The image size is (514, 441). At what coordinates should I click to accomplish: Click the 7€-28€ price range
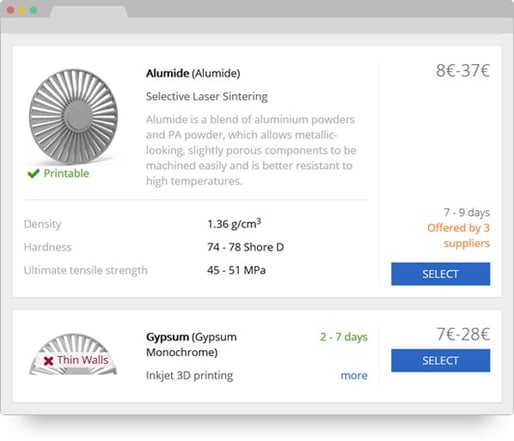click(463, 334)
